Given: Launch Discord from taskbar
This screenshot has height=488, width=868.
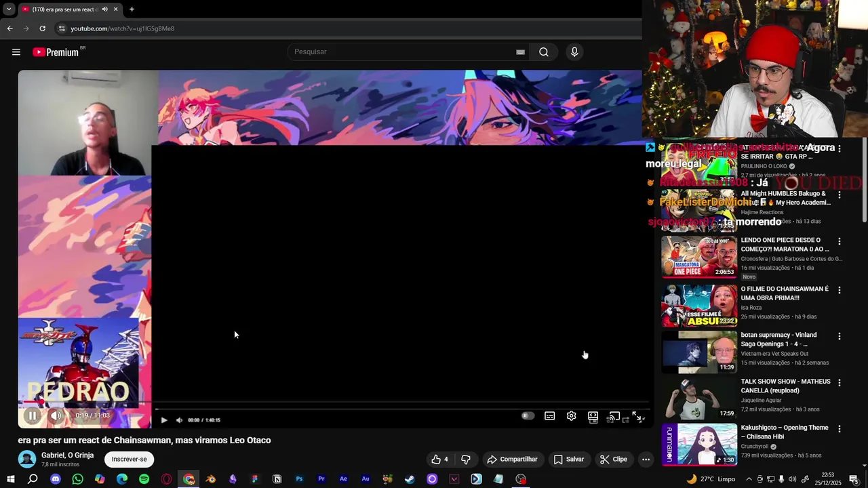Looking at the screenshot, I should [56, 479].
